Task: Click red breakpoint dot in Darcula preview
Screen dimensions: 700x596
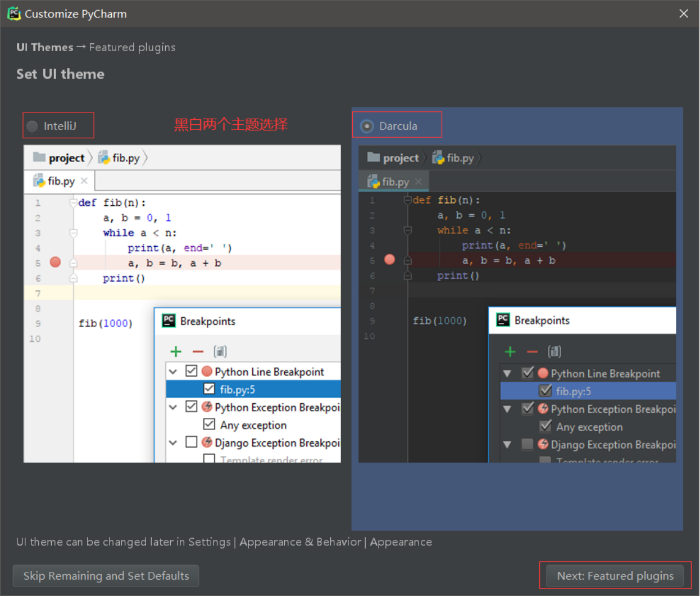Action: 389,259
